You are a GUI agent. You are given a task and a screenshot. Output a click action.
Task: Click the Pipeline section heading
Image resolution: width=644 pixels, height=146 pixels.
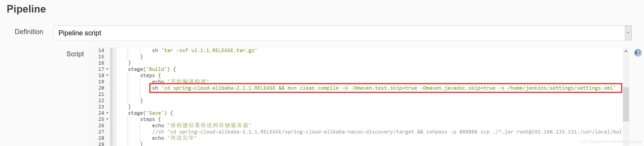26,9
